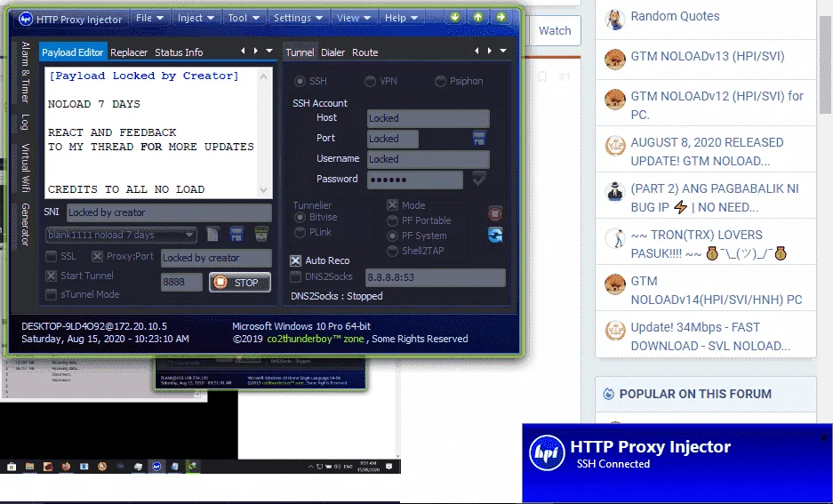Open the Virtual Wifi side tab
The image size is (833, 504).
[x=24, y=168]
